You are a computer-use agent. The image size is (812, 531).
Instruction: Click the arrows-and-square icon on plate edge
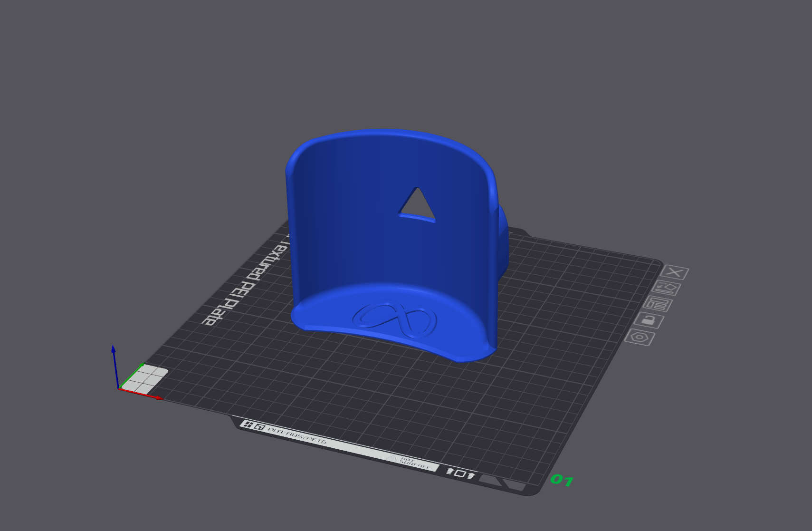point(460,473)
